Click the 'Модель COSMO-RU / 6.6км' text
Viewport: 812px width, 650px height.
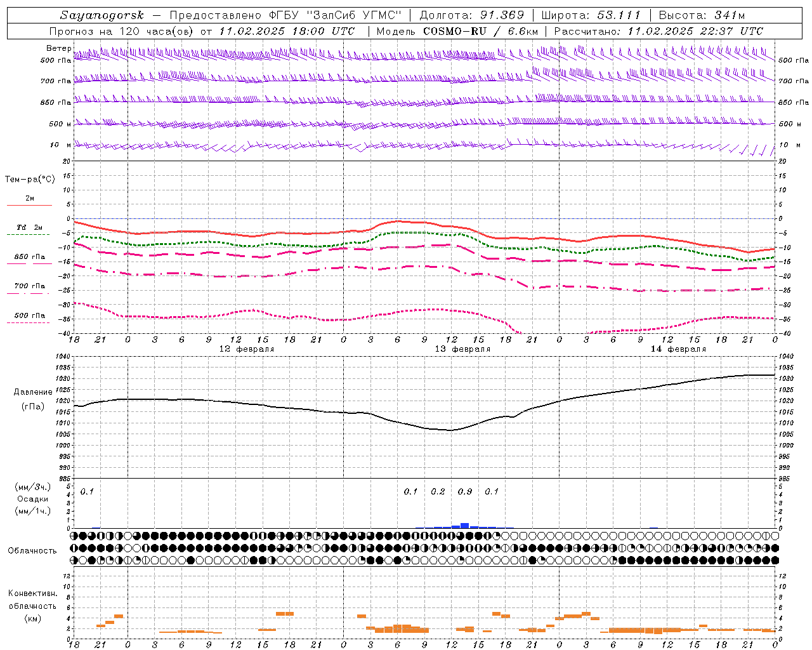pos(457,31)
